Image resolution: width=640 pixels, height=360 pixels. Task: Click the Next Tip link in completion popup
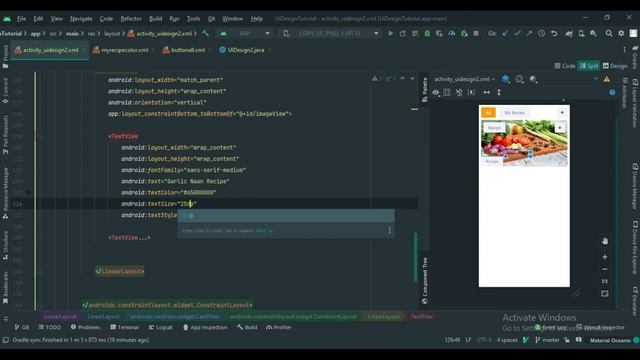click(264, 231)
